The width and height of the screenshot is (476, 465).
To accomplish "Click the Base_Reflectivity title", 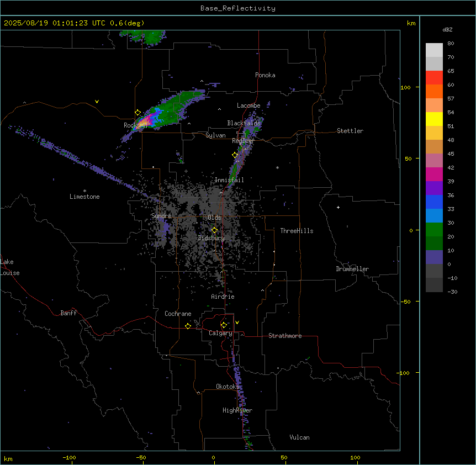I will click(238, 8).
